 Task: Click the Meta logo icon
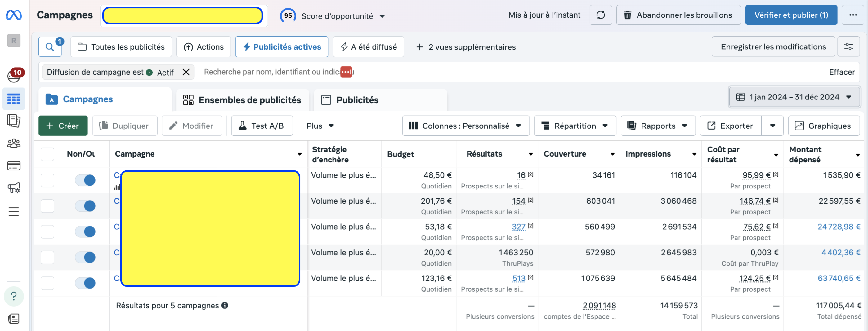(x=14, y=15)
